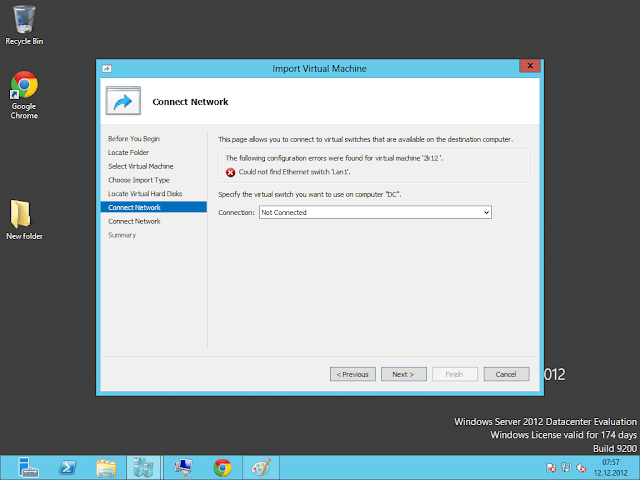
Task: Click the red error icon beside the switch message
Action: tap(230, 172)
